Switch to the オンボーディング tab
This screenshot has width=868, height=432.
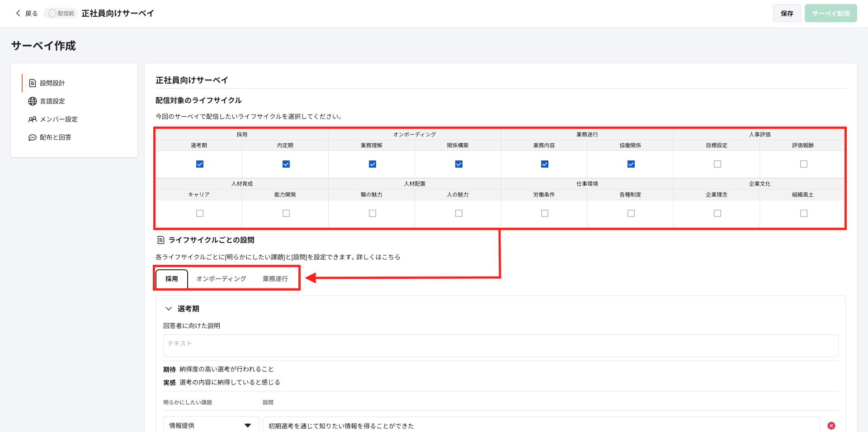221,279
